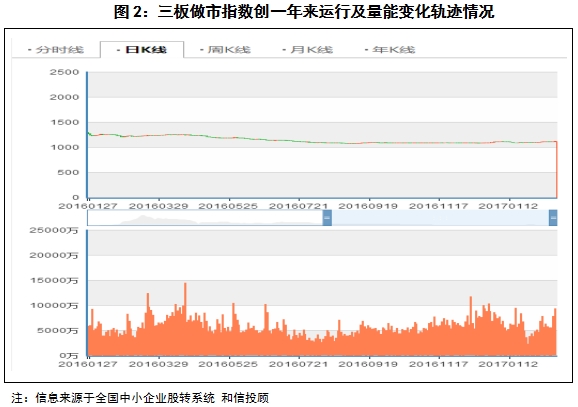Click the 20160721 label under volume chart
The height and width of the screenshot is (407, 578).
pyautogui.click(x=298, y=364)
